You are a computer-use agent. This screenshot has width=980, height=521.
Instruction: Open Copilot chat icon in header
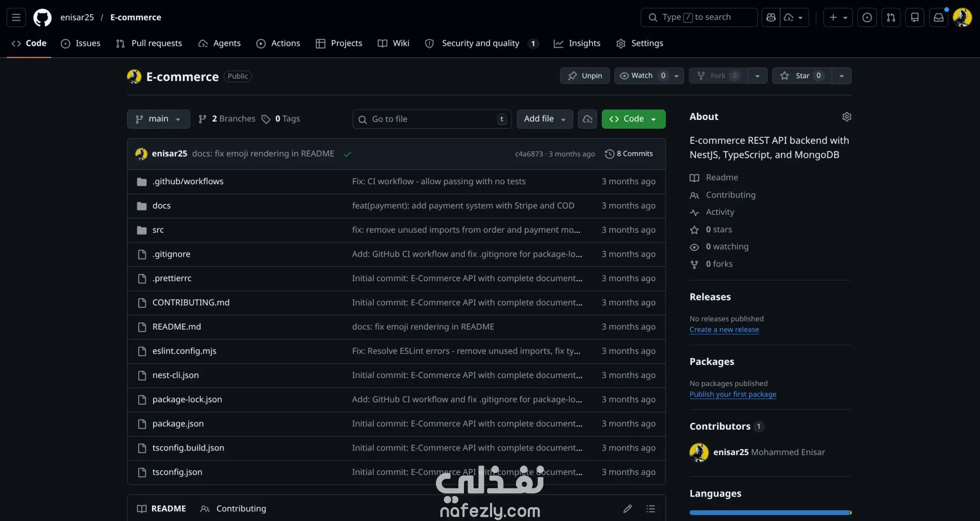point(771,17)
